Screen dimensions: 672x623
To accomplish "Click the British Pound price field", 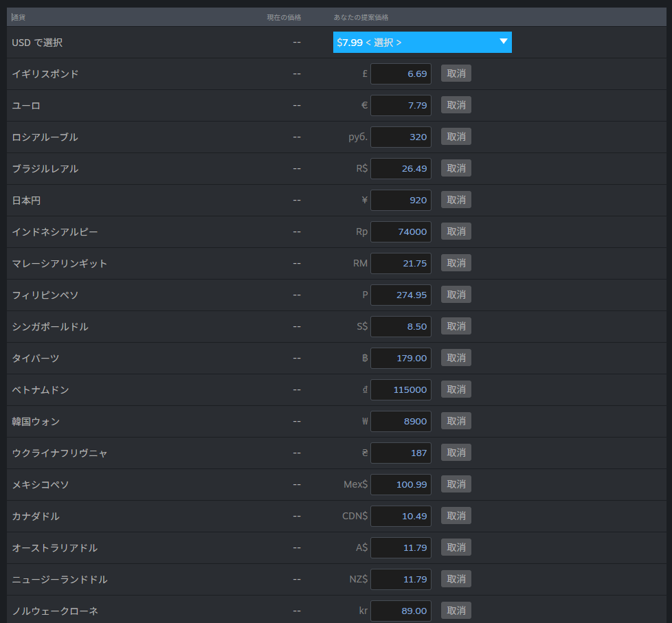I will pyautogui.click(x=401, y=74).
